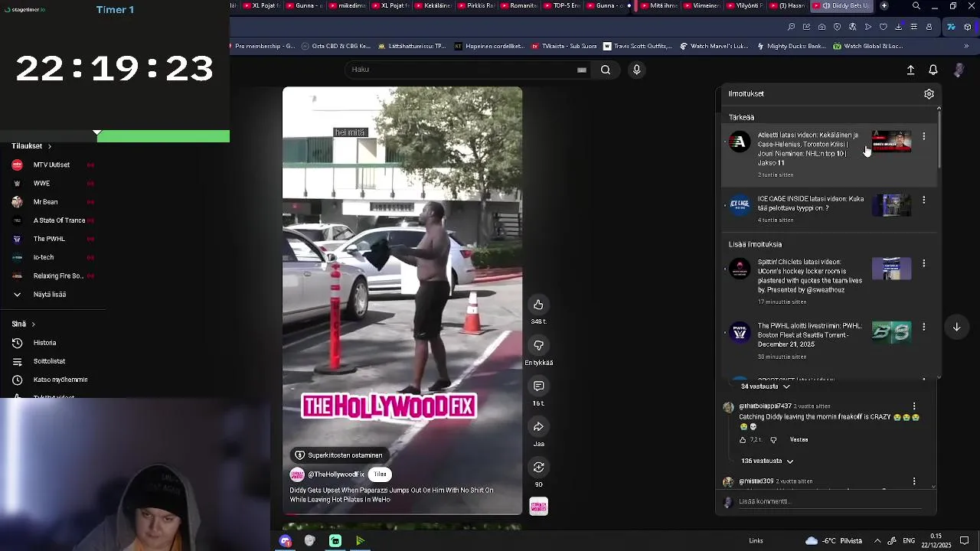980x551 pixels.
Task: Open options menu for Spittin' Chiclets notification
Action: [x=923, y=263]
